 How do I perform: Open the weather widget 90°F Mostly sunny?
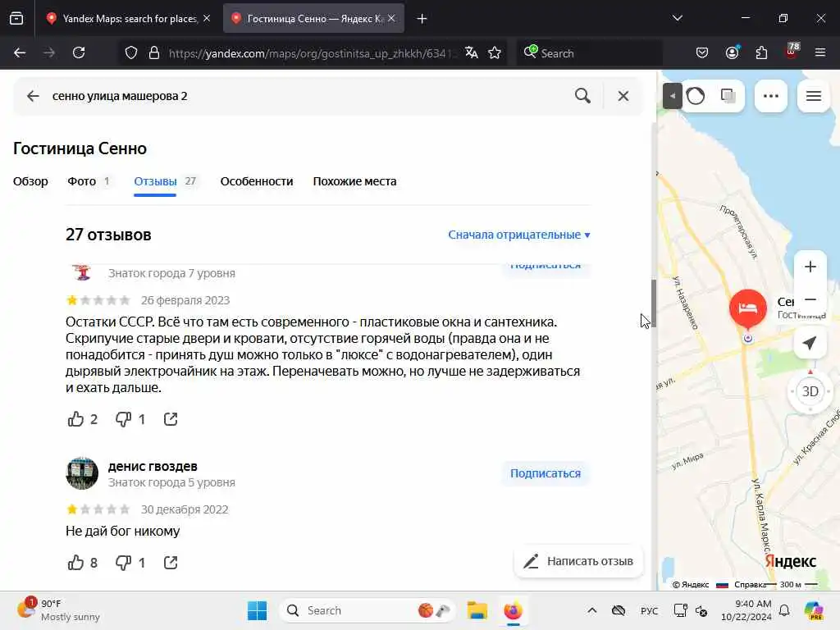[x=59, y=610]
